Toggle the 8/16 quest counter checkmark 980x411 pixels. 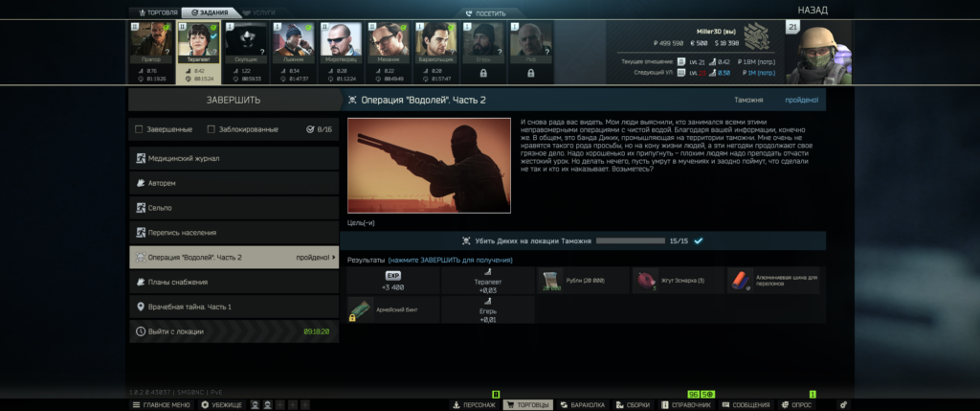309,129
